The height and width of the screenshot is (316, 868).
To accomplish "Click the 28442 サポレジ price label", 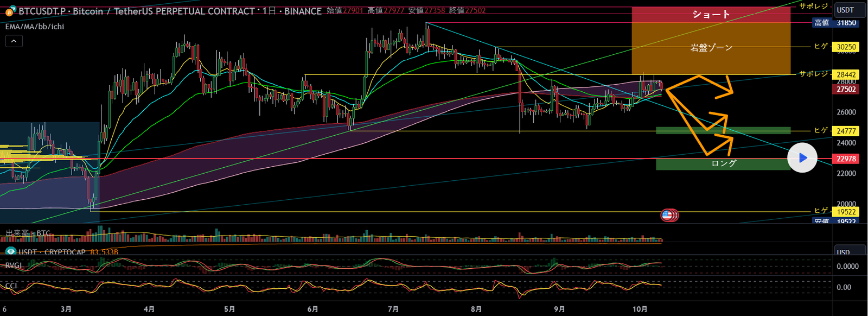I will 846,74.
